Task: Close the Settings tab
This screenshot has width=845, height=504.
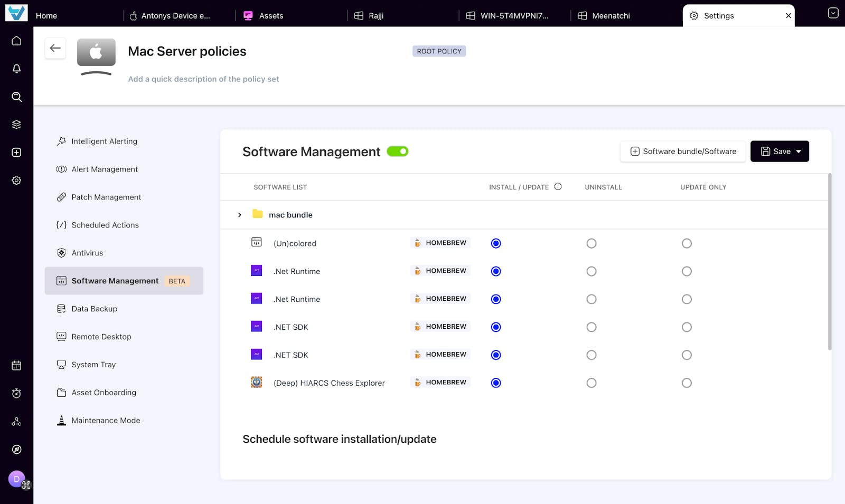Action: click(788, 16)
